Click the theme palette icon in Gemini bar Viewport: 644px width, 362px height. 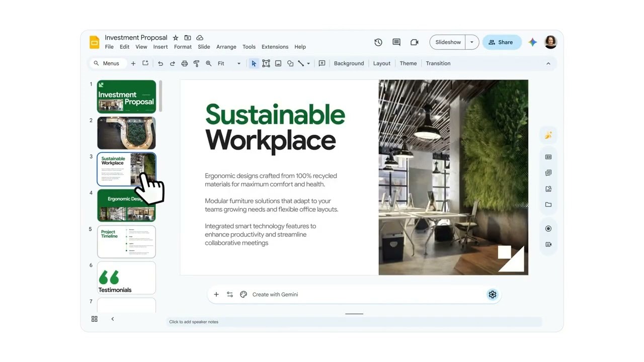click(x=244, y=295)
